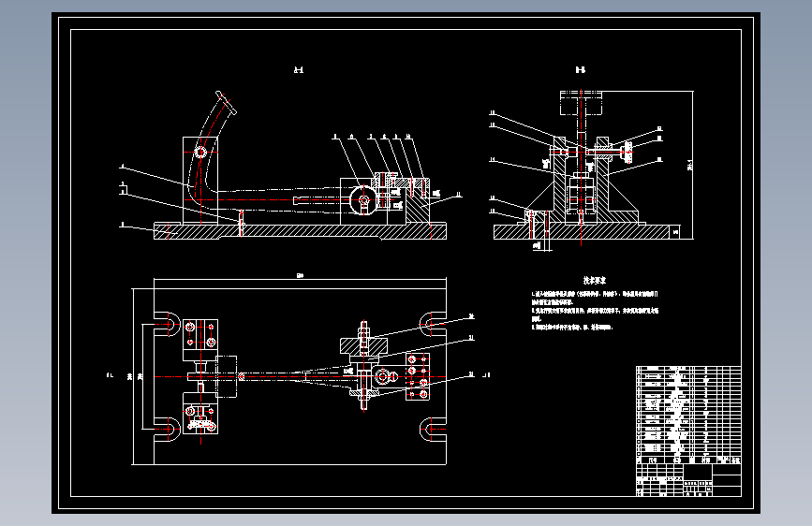Select the handwheel knob in B-B view
Viewport: 812px width, 526px height.
(x=627, y=152)
